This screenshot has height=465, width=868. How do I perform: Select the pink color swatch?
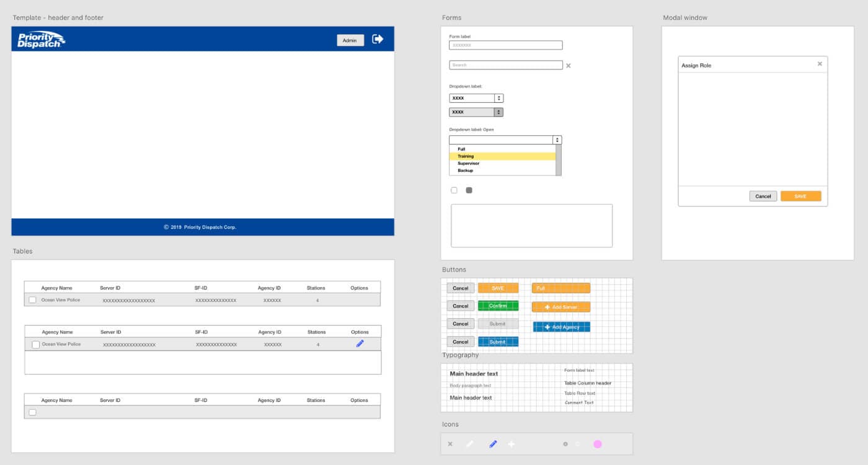598,443
